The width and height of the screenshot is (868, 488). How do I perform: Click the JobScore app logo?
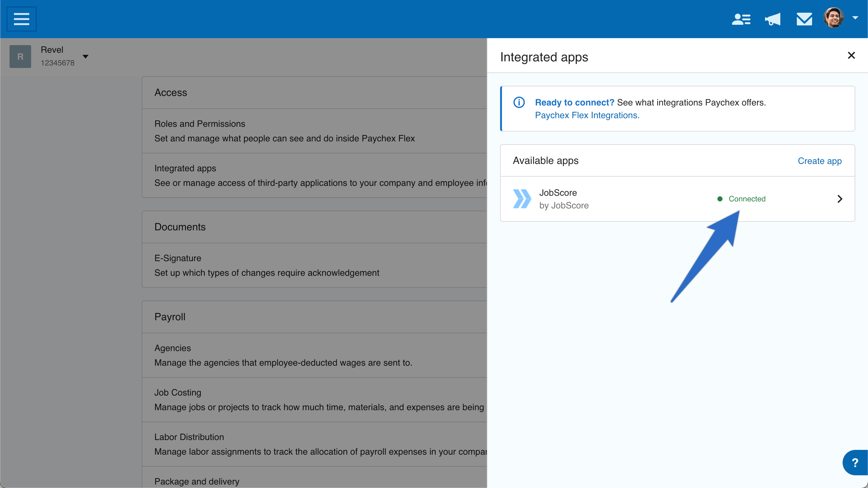coord(522,199)
